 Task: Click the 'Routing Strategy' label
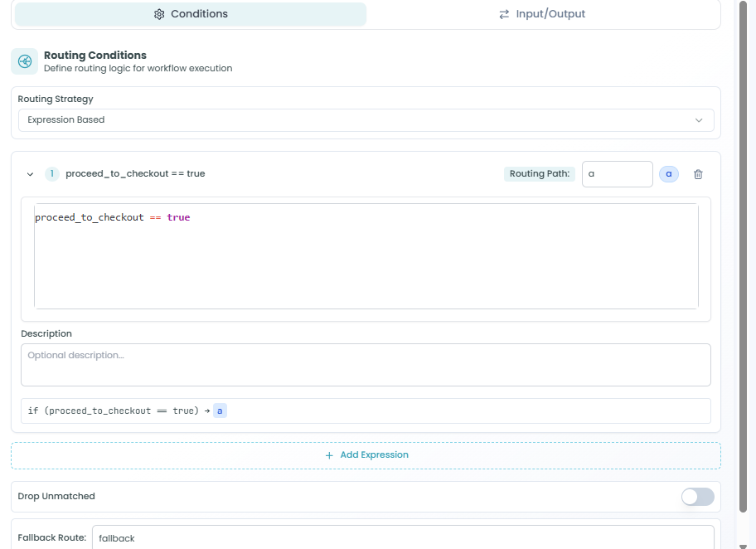point(56,99)
